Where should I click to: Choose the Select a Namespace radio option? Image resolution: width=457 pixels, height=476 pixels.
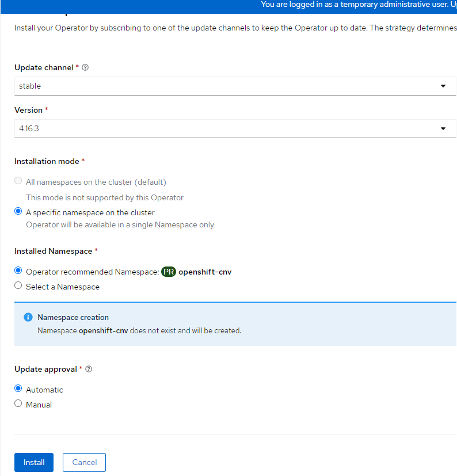18,285
